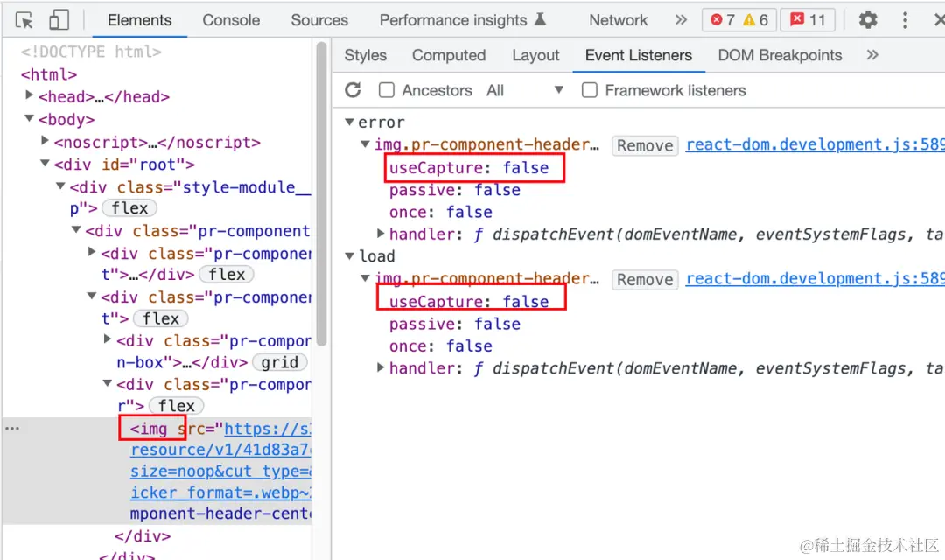Open the Layout sidebar tab
Image resolution: width=945 pixels, height=560 pixels.
[x=535, y=55]
